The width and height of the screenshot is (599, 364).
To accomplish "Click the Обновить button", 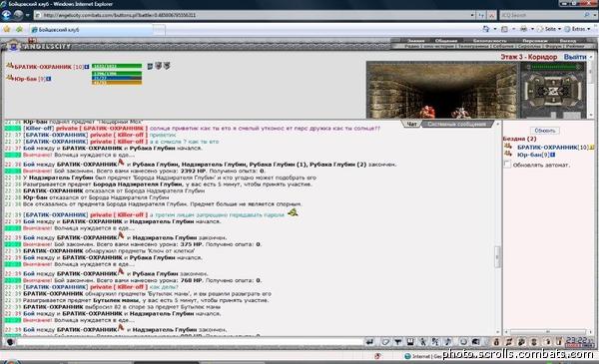I will (545, 131).
